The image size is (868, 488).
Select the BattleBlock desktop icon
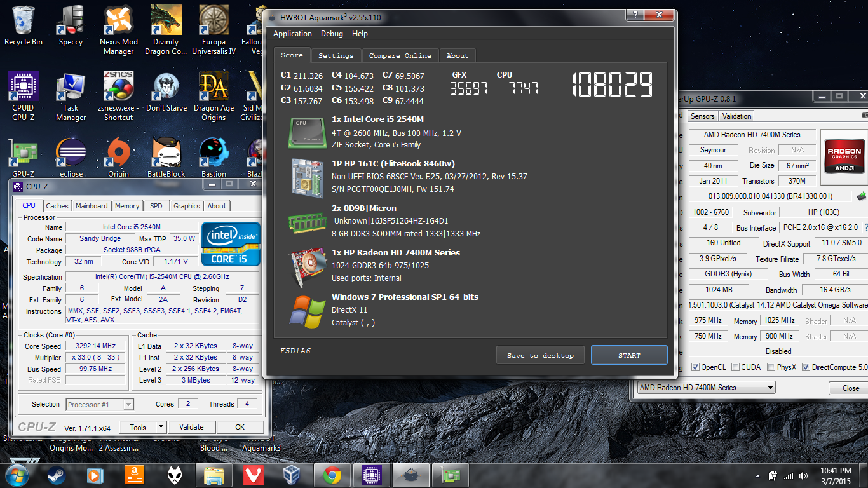coord(166,158)
